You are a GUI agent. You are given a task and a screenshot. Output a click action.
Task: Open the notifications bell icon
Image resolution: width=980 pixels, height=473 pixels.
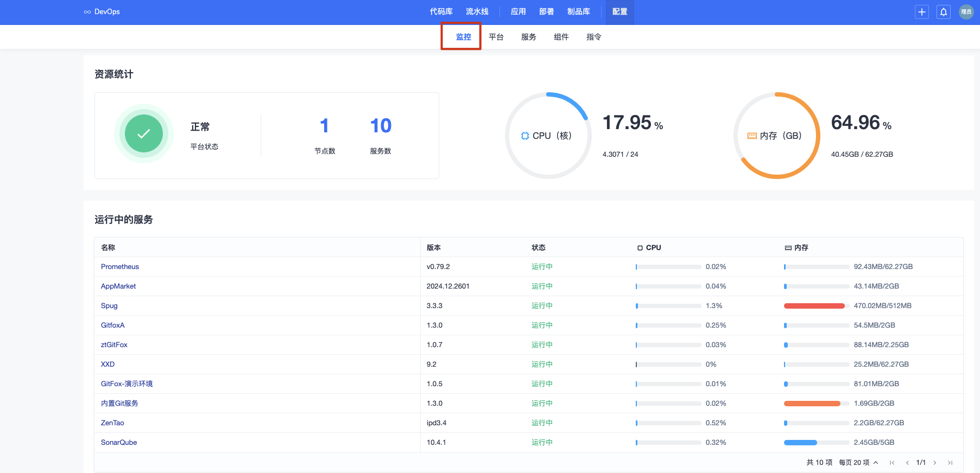(944, 12)
